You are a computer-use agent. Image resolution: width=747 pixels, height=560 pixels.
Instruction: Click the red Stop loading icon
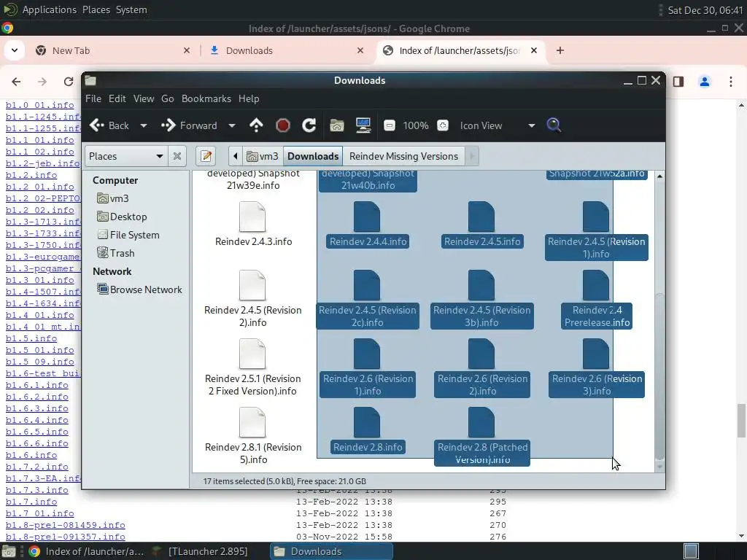point(283,125)
